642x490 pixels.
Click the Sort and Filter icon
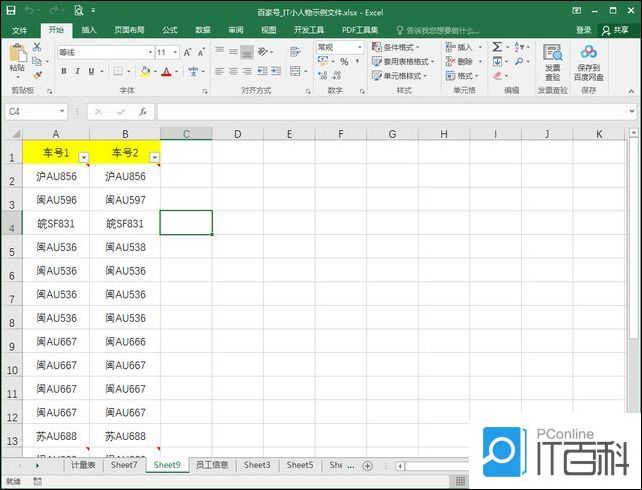coord(519,47)
